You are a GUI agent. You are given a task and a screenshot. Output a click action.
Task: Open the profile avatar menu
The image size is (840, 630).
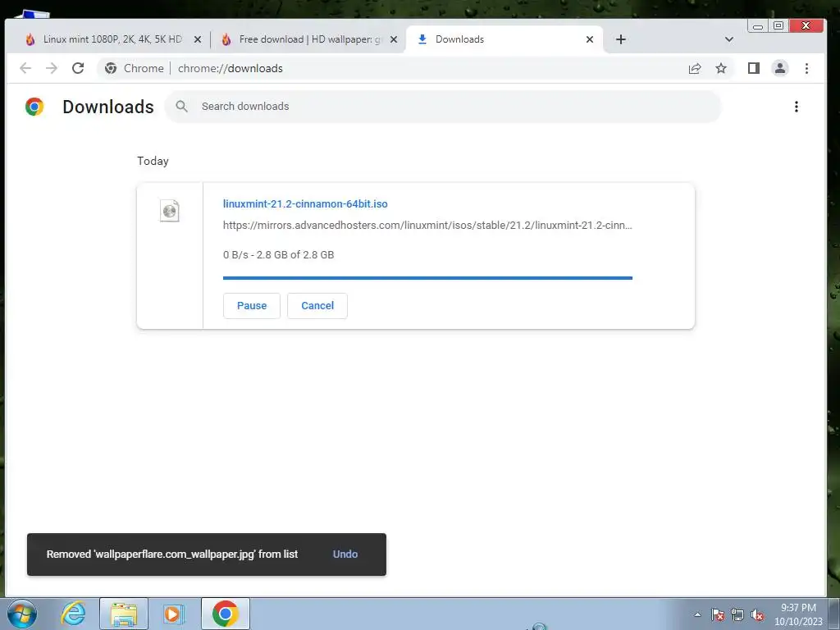780,68
